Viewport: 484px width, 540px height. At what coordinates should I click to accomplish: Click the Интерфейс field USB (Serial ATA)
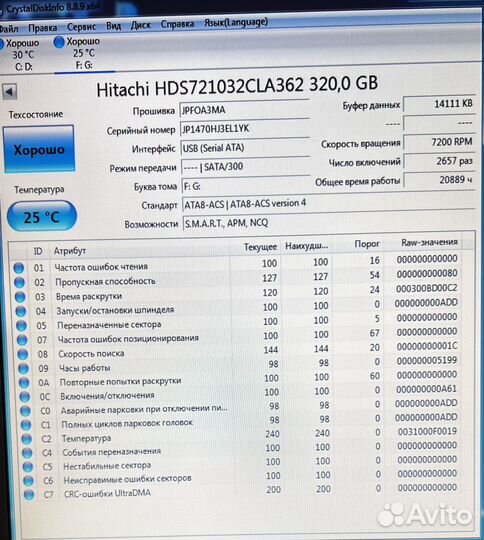click(245, 148)
